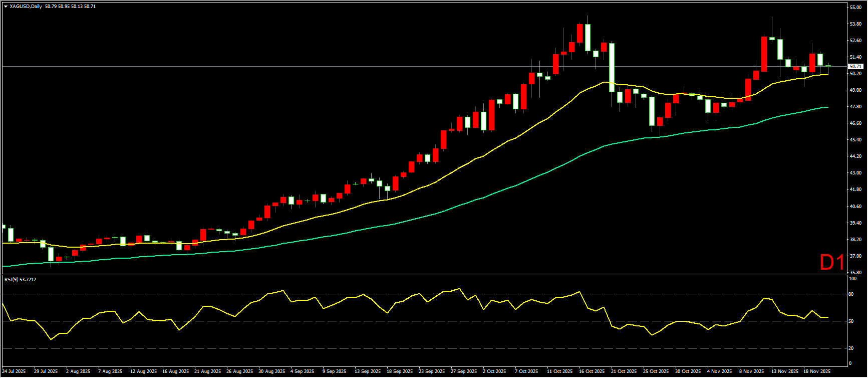
Task: Select the 16 Oct 2025 date marker
Action: 592,371
